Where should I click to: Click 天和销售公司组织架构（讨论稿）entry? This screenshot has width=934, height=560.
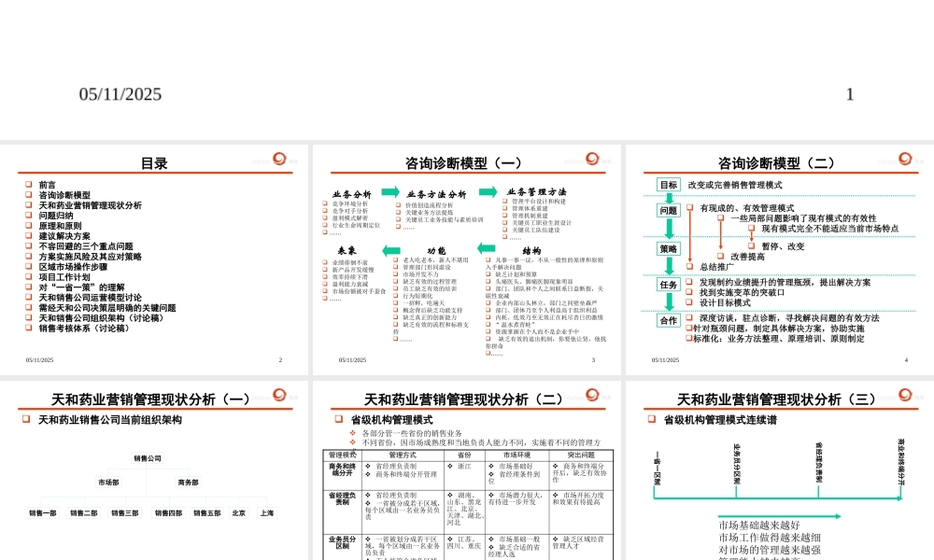101,317
